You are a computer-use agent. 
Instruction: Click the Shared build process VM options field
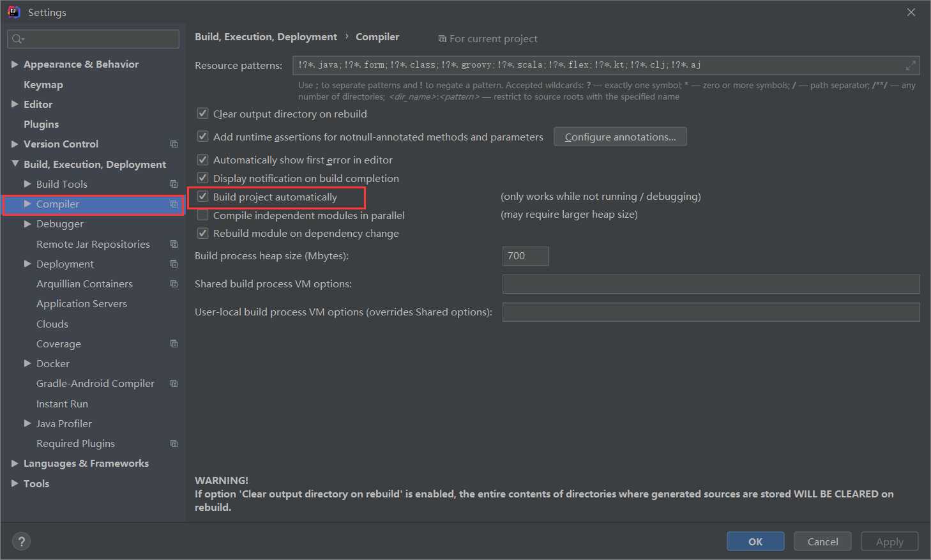pyautogui.click(x=711, y=284)
